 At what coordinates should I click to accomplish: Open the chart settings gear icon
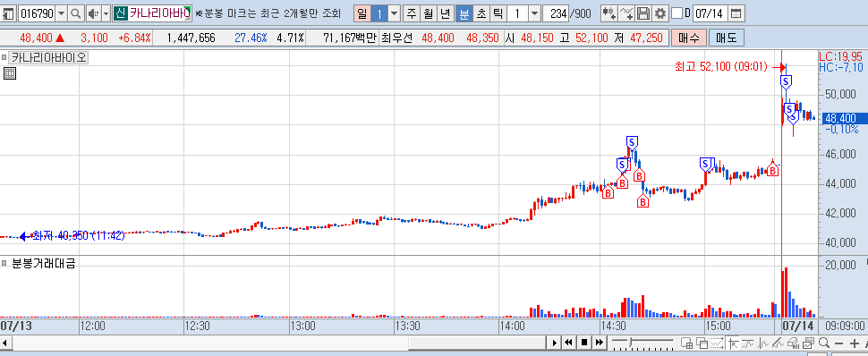(x=660, y=13)
